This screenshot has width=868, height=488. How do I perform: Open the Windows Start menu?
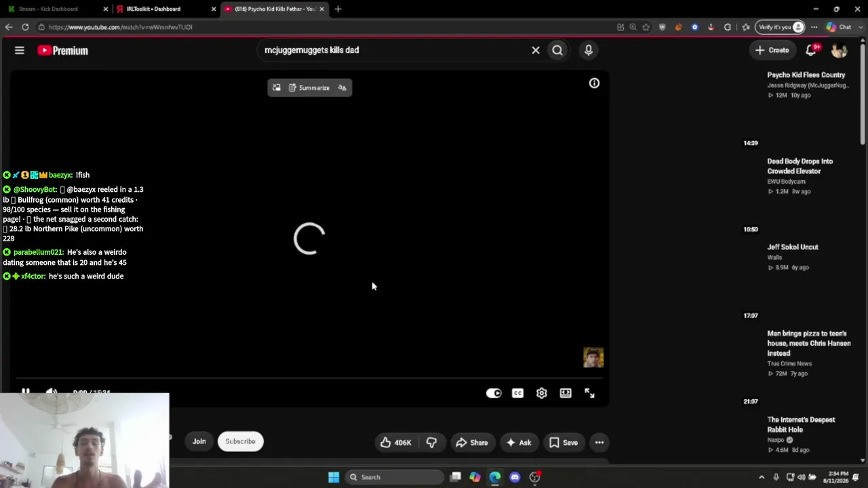[334, 477]
